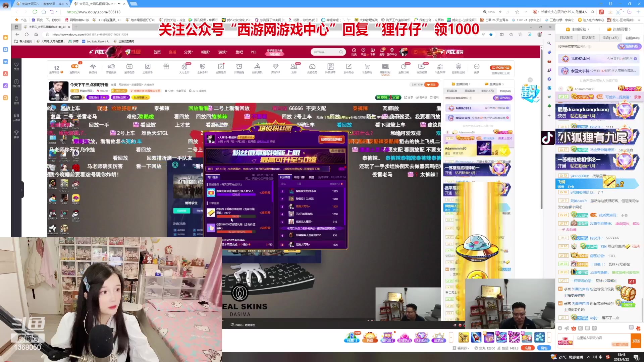Open the 主播任务 checklist icon
The height and width of the screenshot is (362, 644).
pos(221,68)
